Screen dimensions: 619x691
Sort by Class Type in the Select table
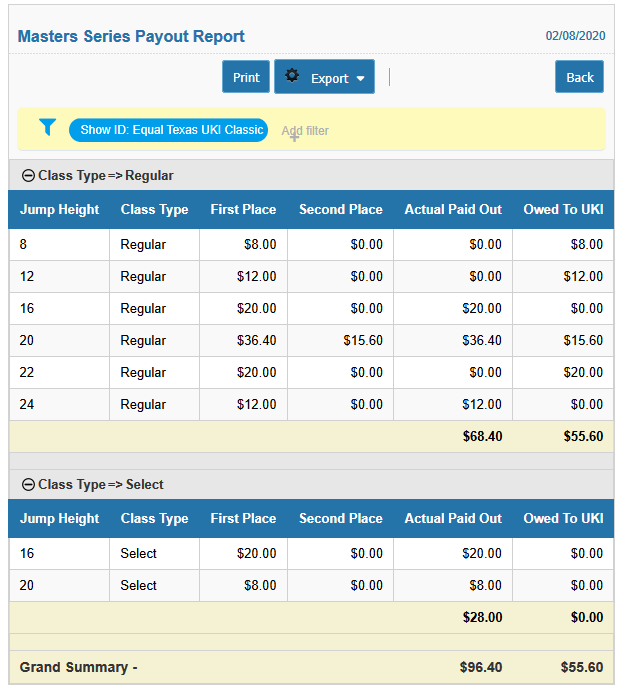click(154, 518)
